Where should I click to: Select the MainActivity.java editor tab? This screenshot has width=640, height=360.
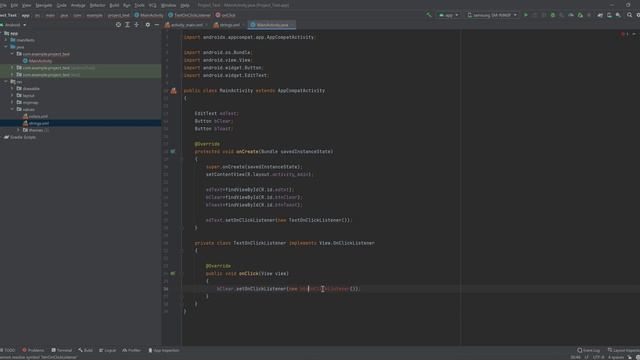coord(271,25)
